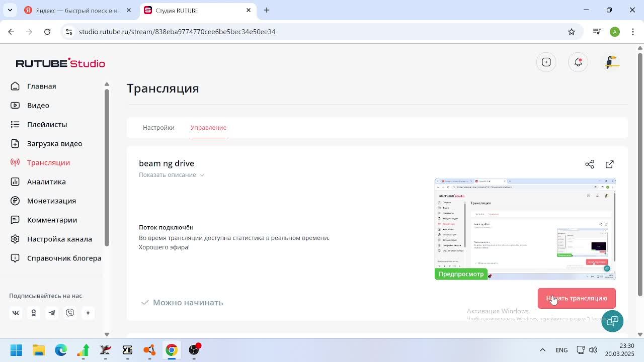This screenshot has width=644, height=362.
Task: Open the Odnoklassniki social link
Action: click(34, 313)
